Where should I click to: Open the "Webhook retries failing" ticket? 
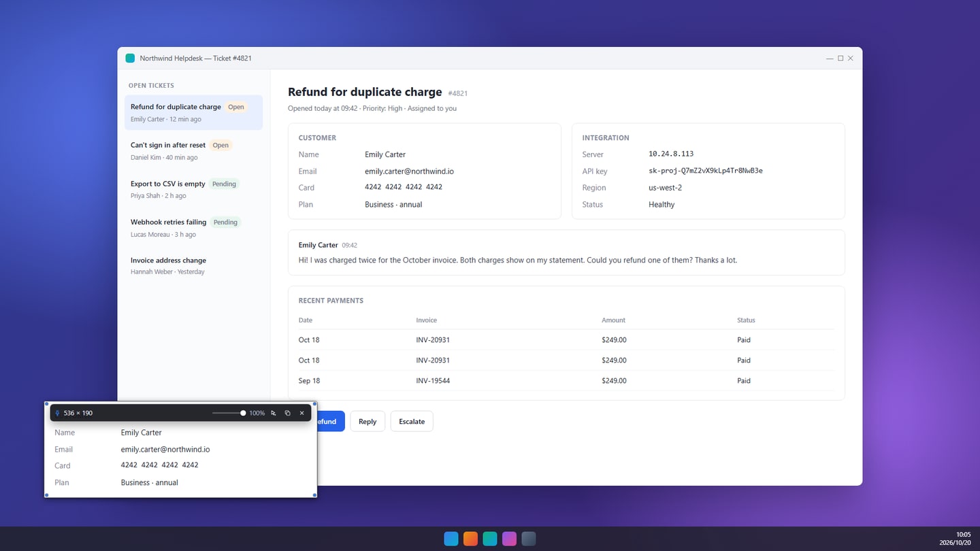tap(193, 228)
